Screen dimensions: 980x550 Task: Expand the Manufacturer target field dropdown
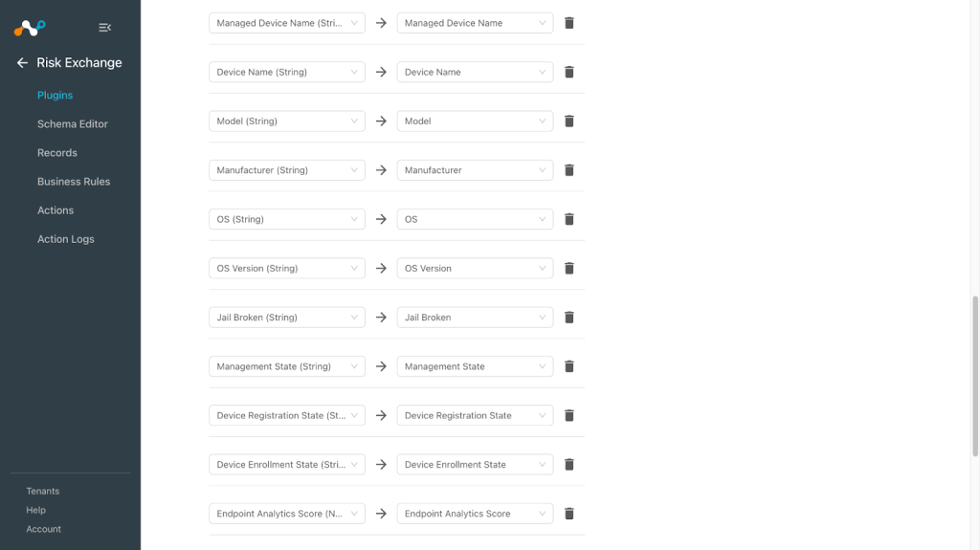pos(475,170)
